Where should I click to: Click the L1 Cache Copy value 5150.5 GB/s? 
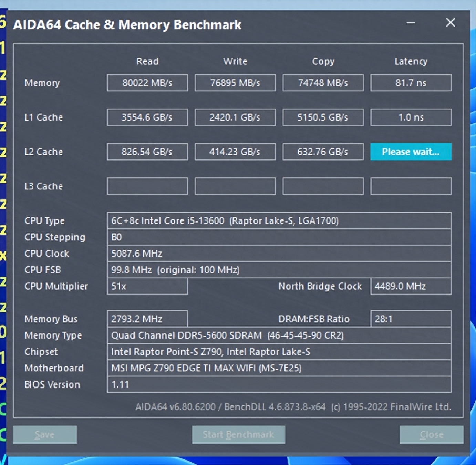(323, 117)
